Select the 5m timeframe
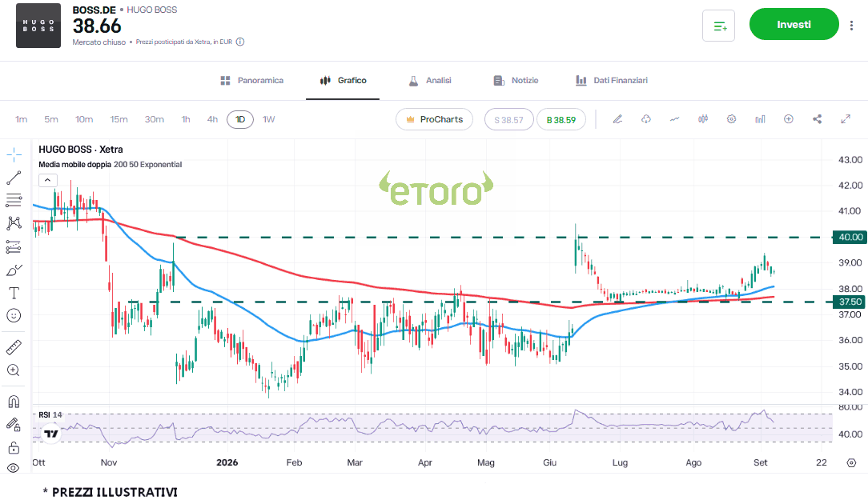Screen dimensions: 868x500 pos(51,119)
